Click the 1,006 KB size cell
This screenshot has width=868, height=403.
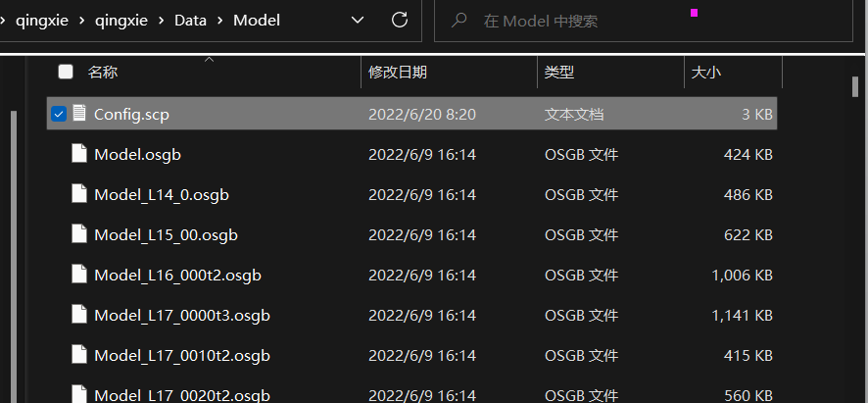[x=742, y=275]
